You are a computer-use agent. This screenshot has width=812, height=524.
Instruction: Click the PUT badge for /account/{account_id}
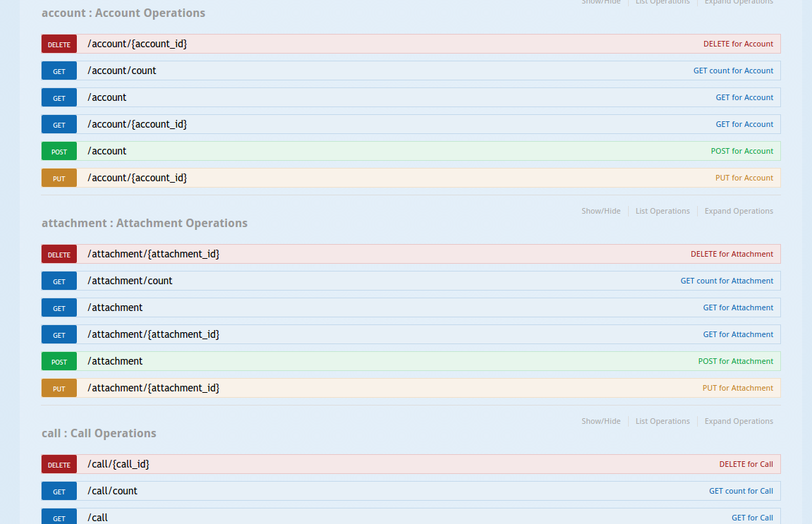(59, 178)
